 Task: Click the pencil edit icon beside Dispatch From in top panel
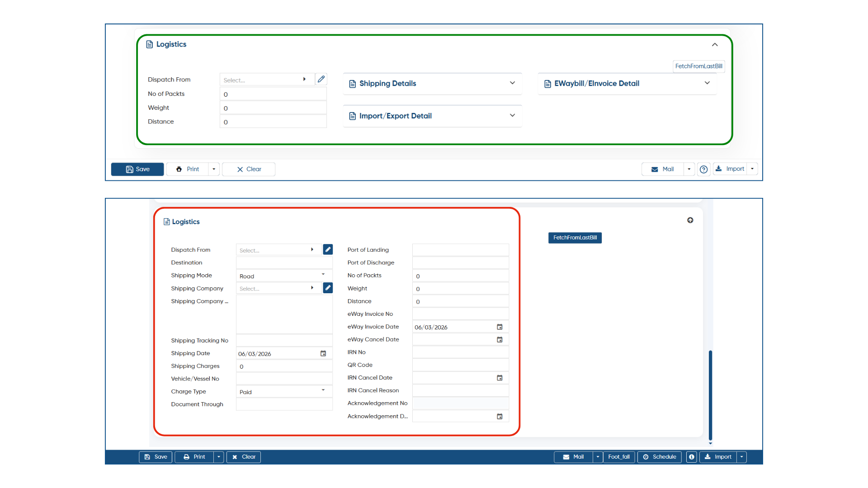321,79
